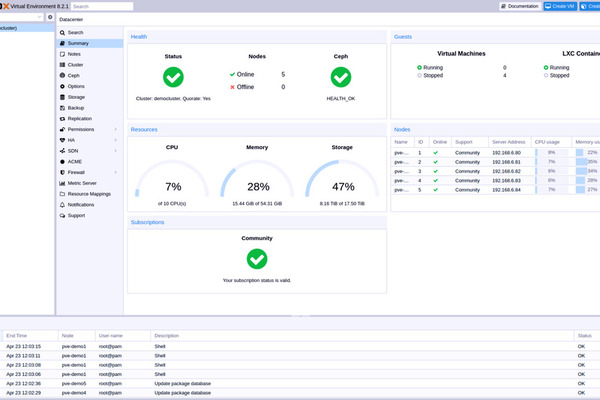Select the pve-demo5 Update package database task
The image size is (600, 400).
300,384
